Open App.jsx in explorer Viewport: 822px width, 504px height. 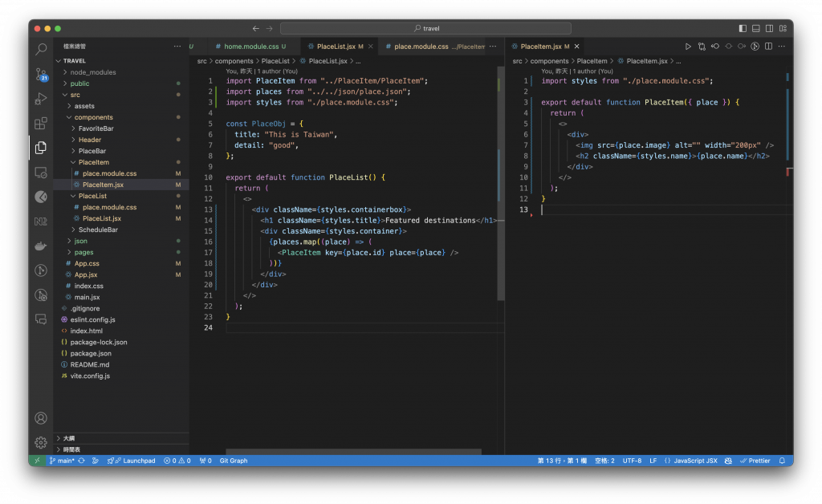121,274
